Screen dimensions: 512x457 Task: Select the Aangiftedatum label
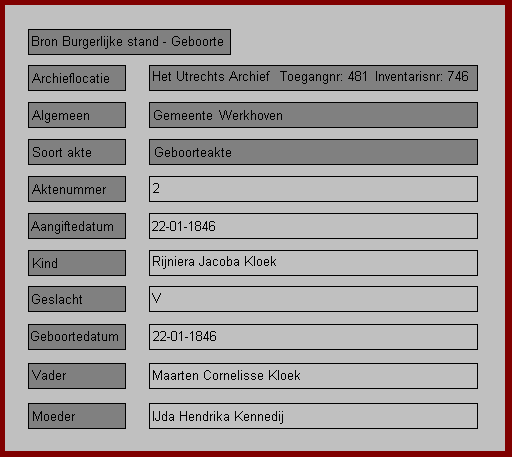[77, 226]
